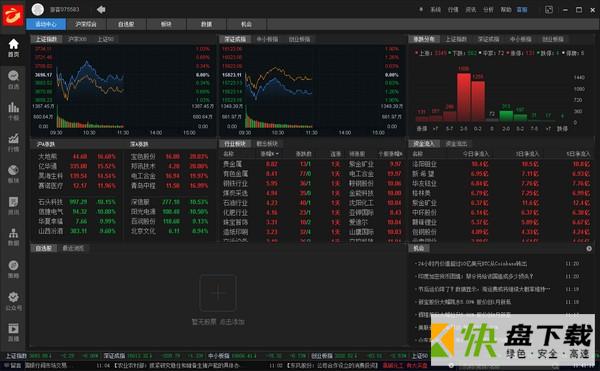
Task: Open the badge checkmark icon in the sidebar
Action: pos(13,301)
